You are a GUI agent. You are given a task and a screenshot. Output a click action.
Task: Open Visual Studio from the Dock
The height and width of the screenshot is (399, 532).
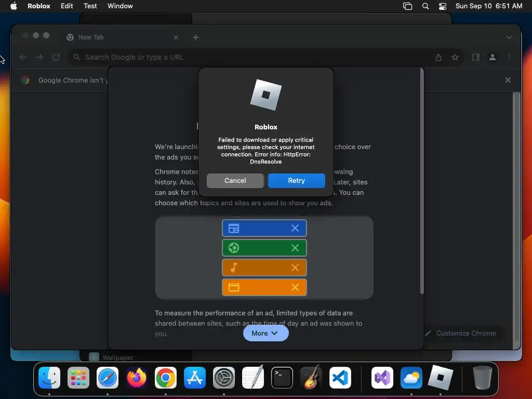[x=382, y=378]
